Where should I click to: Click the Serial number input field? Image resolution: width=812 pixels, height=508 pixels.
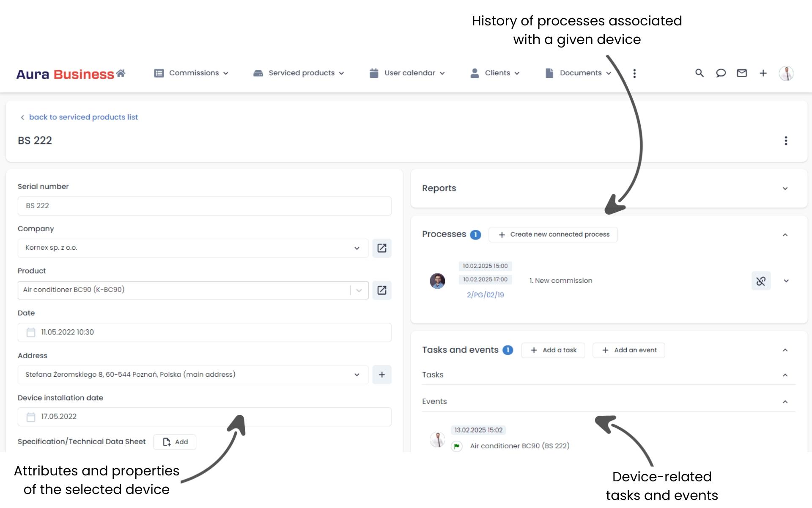pyautogui.click(x=204, y=206)
